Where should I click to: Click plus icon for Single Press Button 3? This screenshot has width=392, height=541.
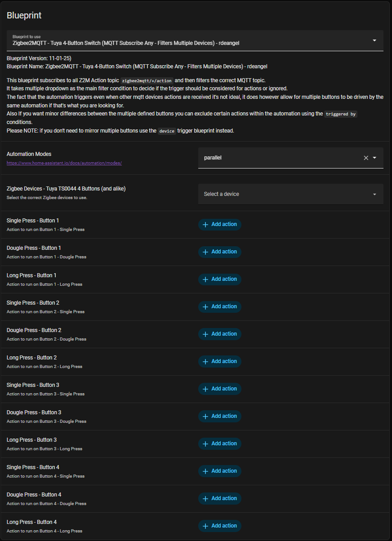(205, 389)
